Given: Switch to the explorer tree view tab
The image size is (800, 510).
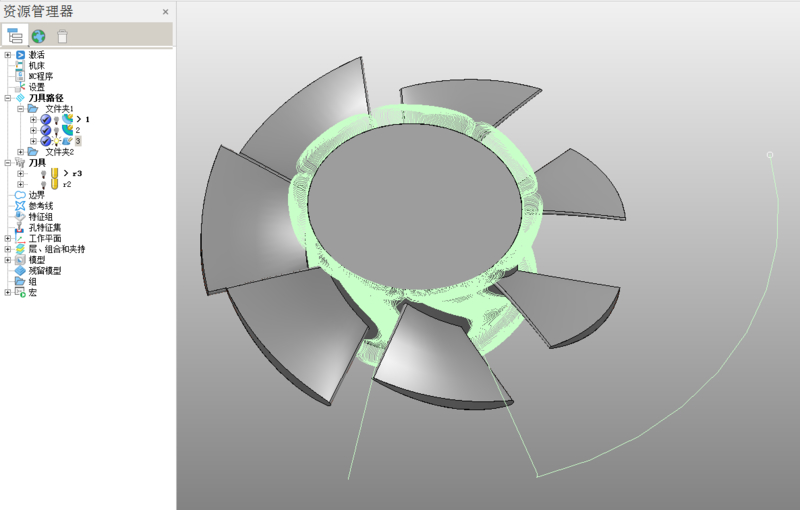Looking at the screenshot, I should tap(14, 36).
